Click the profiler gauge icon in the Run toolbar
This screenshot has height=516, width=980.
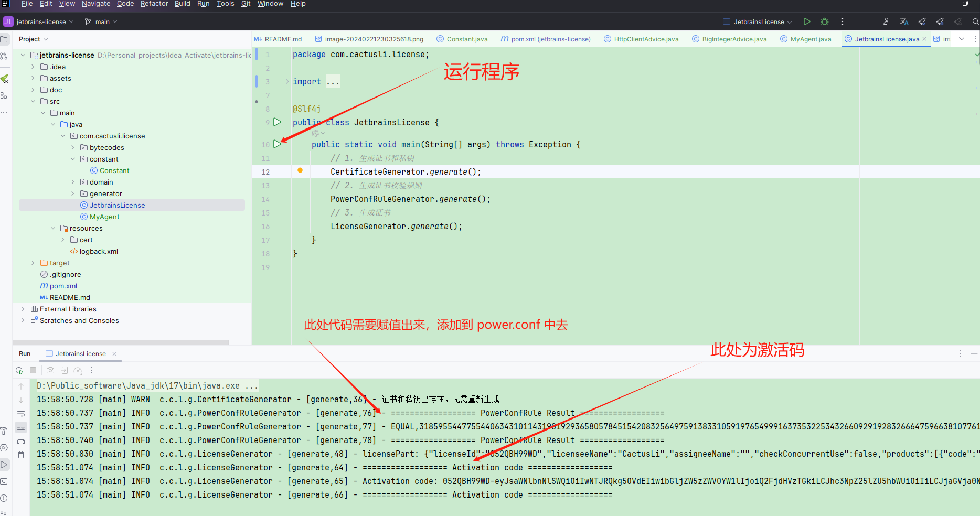pyautogui.click(x=78, y=370)
